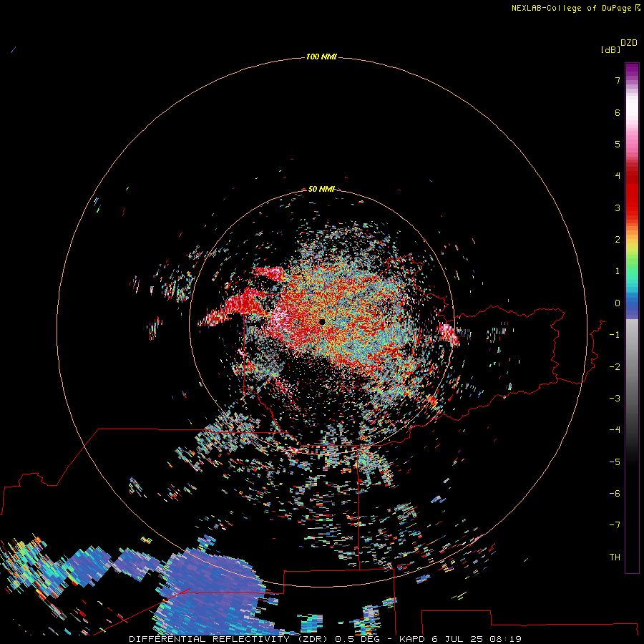Click the 6 value on color scale
Screen dimensions: 644x644
coord(618,112)
